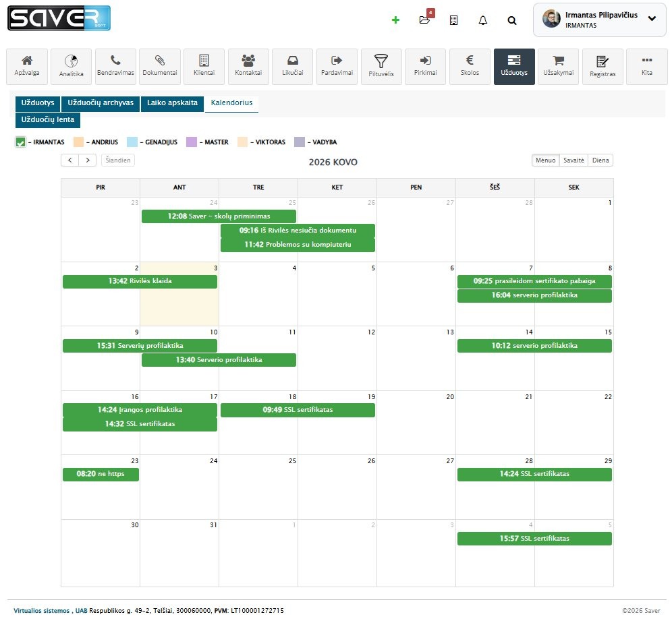Toggle the GENADIJUS calendar filter
The image size is (672, 627).
click(x=133, y=142)
